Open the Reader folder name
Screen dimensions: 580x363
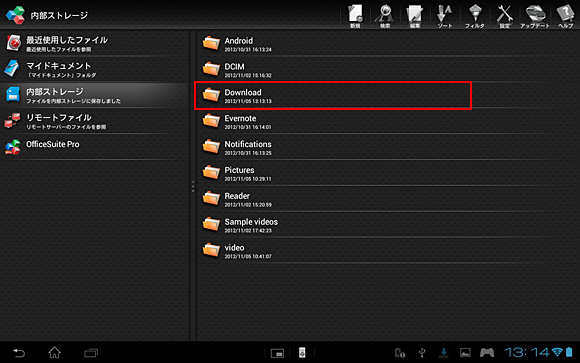coord(237,196)
